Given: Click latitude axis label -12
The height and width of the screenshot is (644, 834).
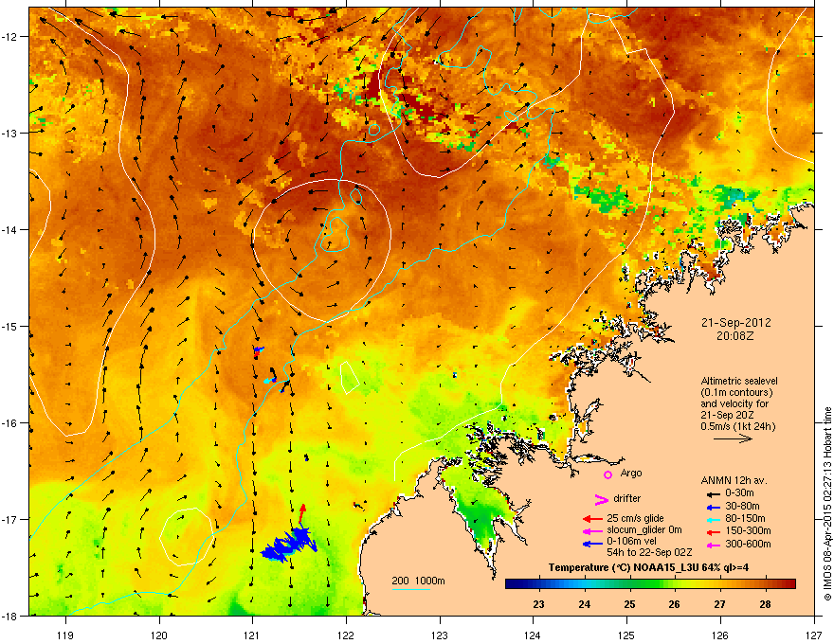Looking at the screenshot, I should point(10,37).
